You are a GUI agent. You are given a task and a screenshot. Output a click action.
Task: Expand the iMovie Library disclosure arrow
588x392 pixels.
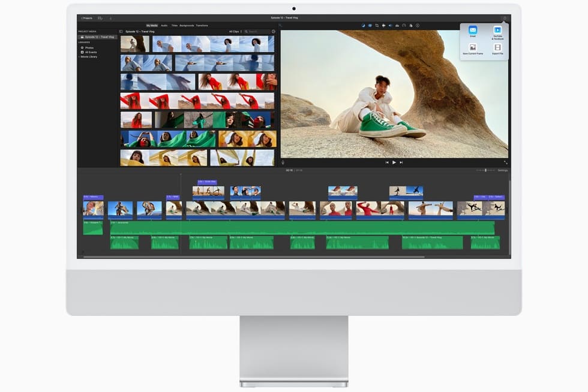tap(79, 56)
